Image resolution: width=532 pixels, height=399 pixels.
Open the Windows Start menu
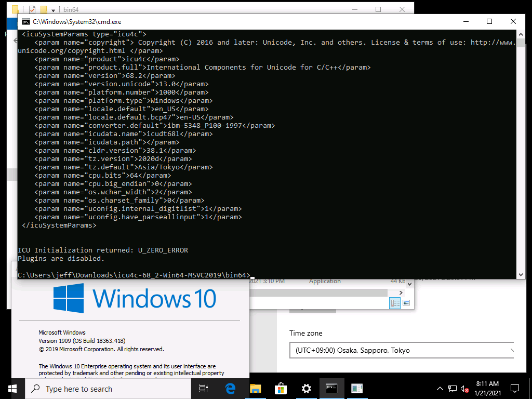tap(12, 389)
